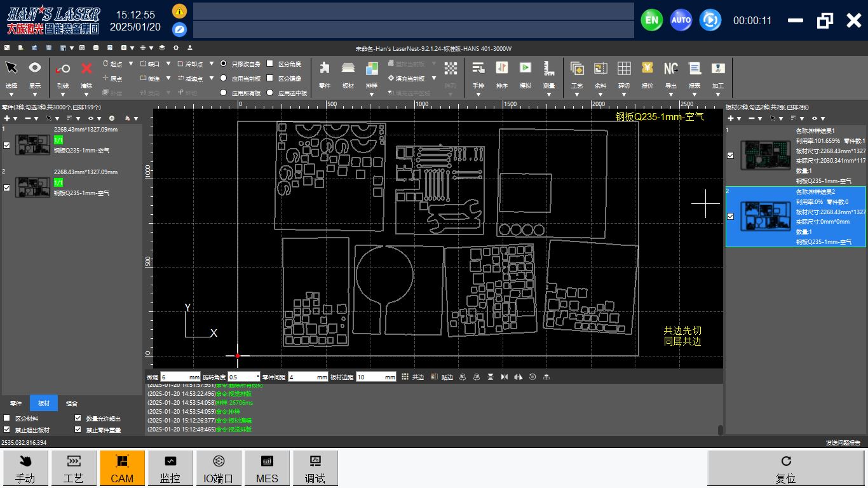
Task: Expand the 起点 start point dropdown
Action: (x=131, y=64)
